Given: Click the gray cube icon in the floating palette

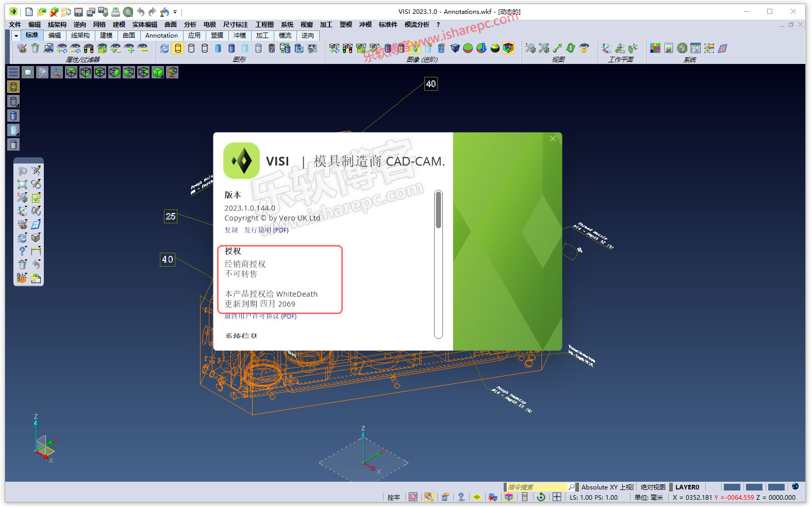Looking at the screenshot, I should (36, 238).
